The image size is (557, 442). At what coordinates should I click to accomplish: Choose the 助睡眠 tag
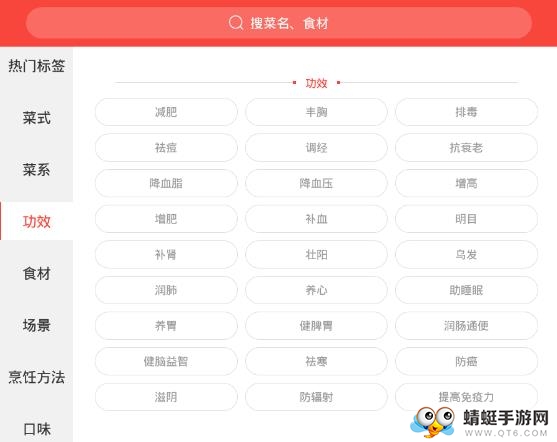(466, 290)
